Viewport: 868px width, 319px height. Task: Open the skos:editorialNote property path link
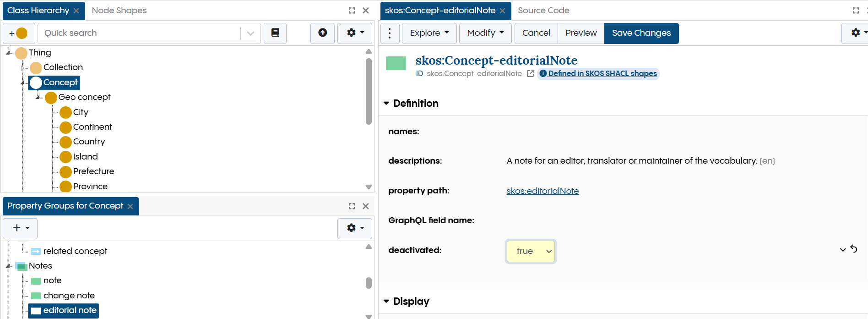click(542, 191)
